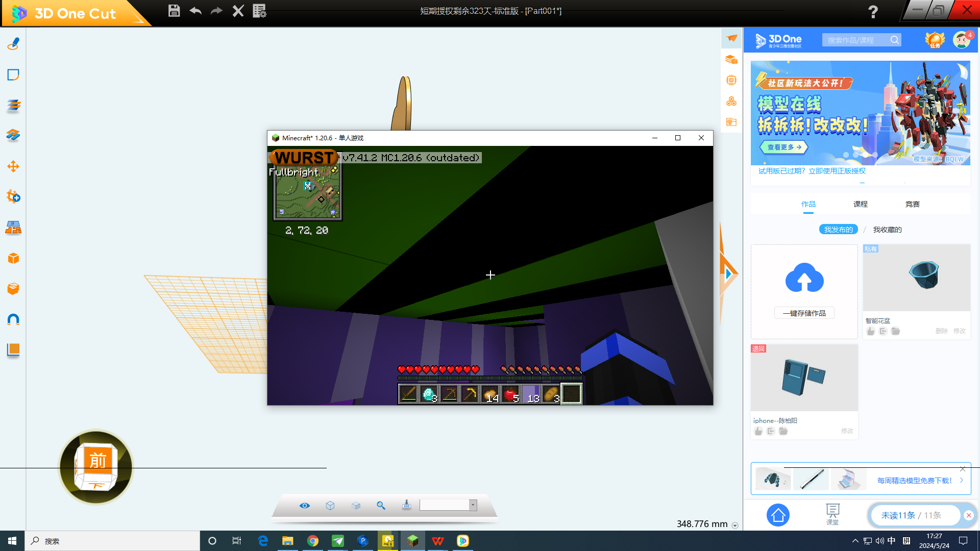Select the magnet snap tool
This screenshot has width=980, height=551.
[x=13, y=319]
